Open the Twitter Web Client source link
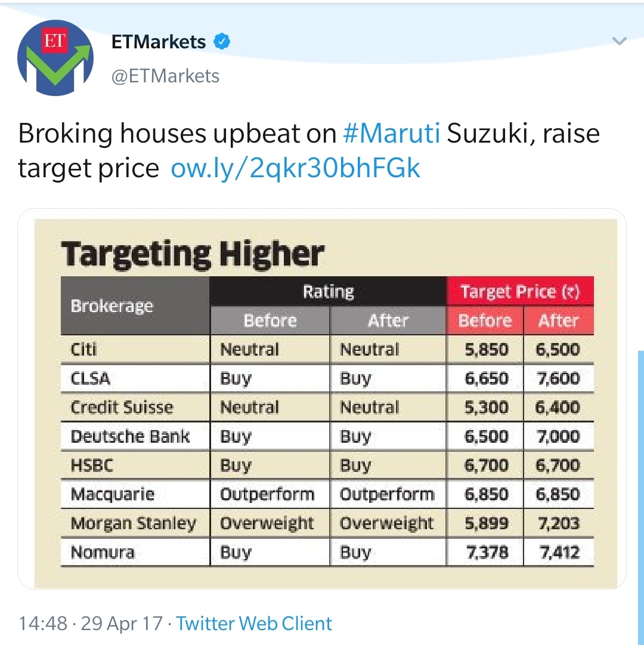 (x=254, y=624)
